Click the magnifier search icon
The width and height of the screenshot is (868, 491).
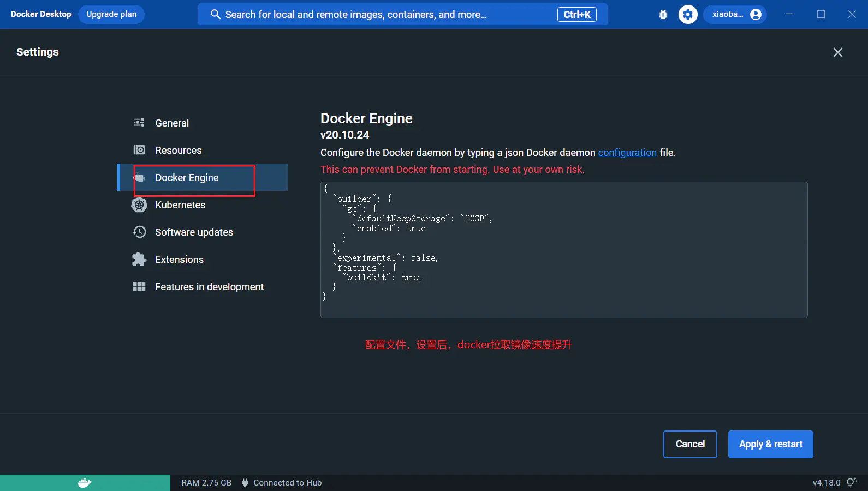tap(216, 14)
